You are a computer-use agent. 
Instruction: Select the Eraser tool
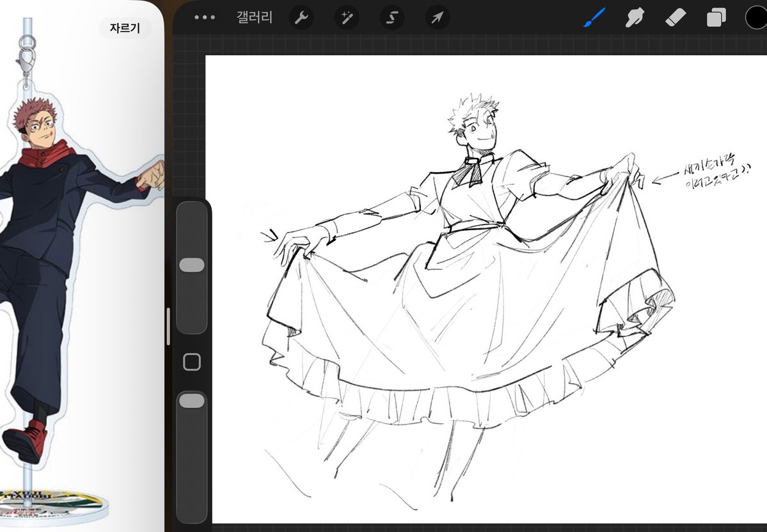click(x=676, y=18)
